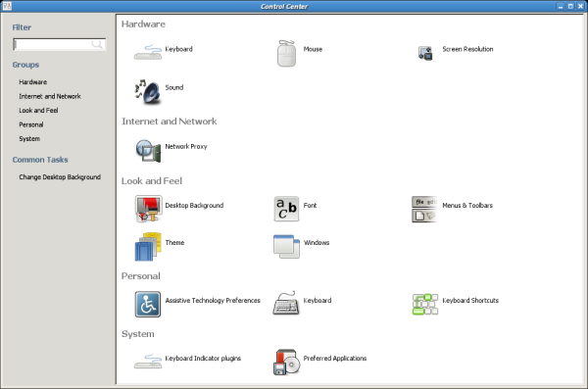Open the Keyboard icon under Hardware
588x389 pixels.
tap(148, 53)
